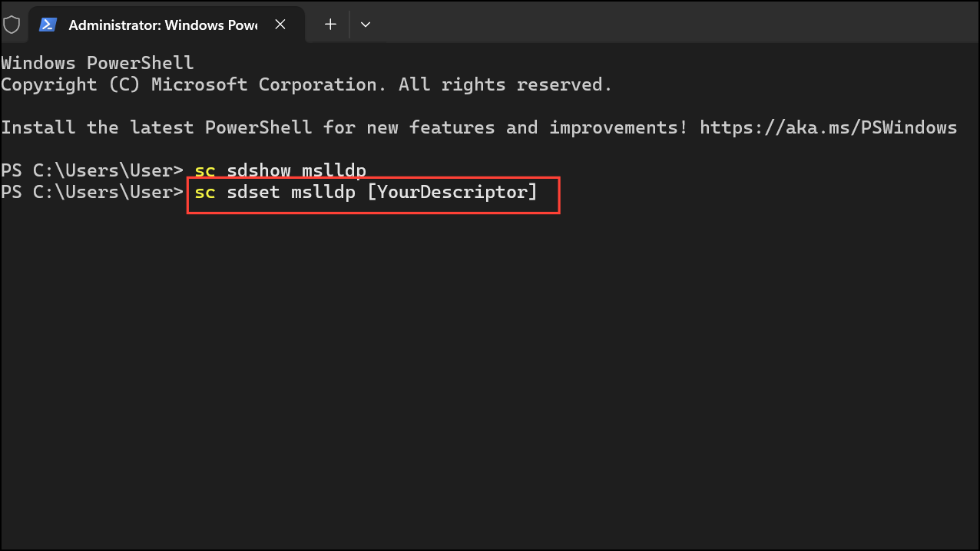Open the https://aka.ms/PSWindows link
The height and width of the screenshot is (551, 980).
pos(828,127)
